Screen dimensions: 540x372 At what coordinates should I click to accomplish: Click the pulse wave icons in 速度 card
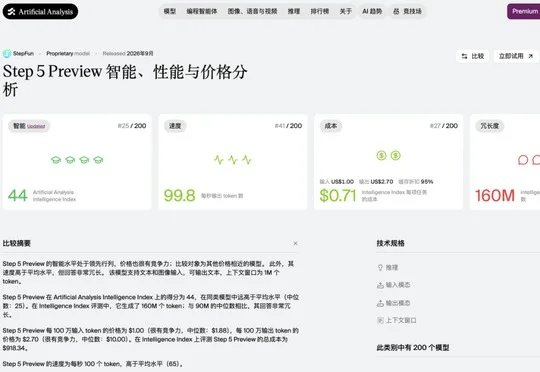pyautogui.click(x=233, y=160)
